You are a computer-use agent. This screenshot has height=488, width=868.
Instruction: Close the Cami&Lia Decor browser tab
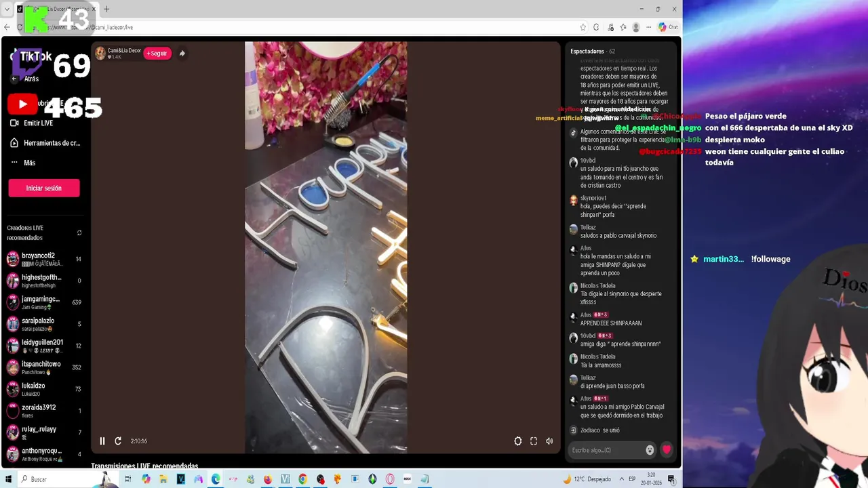pos(94,9)
